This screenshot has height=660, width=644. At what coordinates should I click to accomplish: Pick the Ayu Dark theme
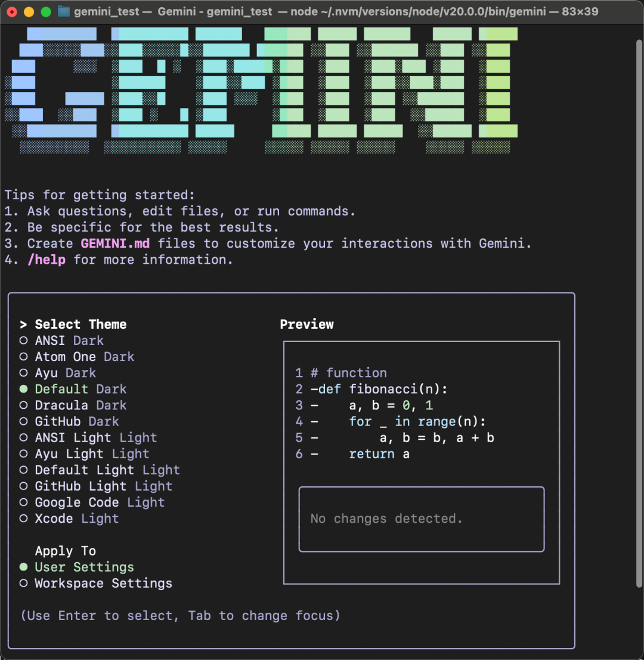[58, 373]
